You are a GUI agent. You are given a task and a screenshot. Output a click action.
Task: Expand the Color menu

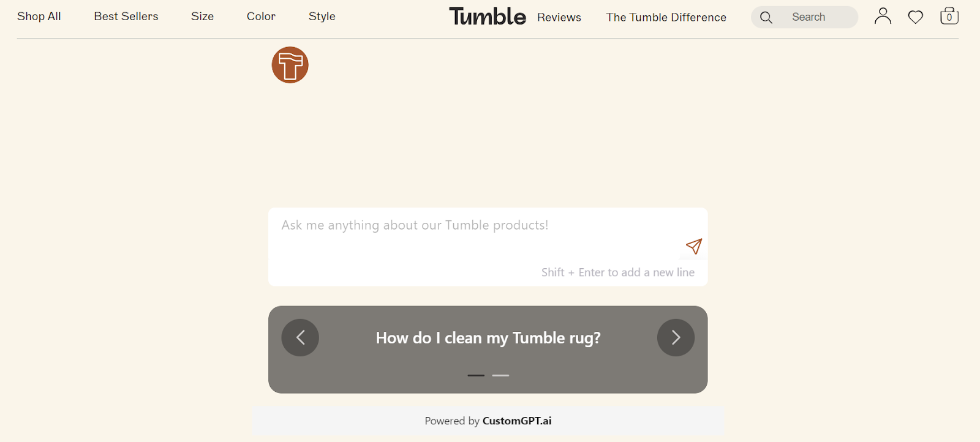coord(261,17)
